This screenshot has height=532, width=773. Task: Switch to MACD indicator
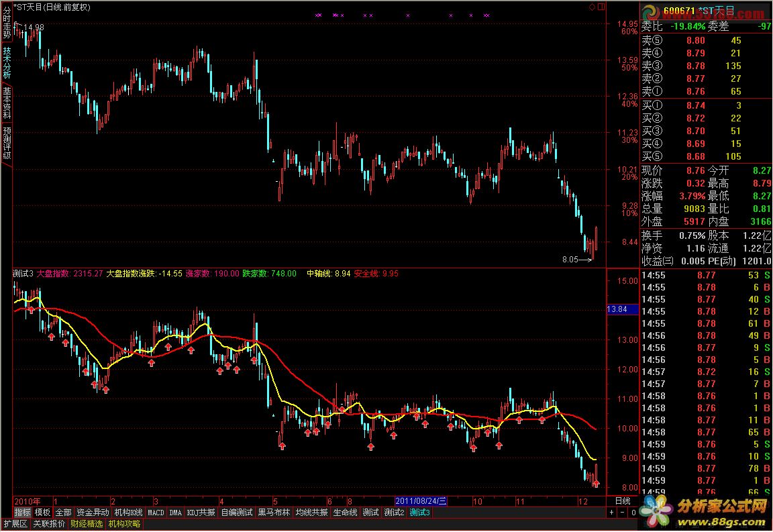point(156,513)
